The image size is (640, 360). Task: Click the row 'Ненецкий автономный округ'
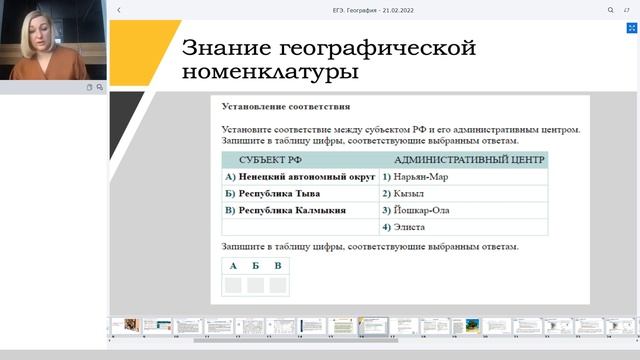300,177
